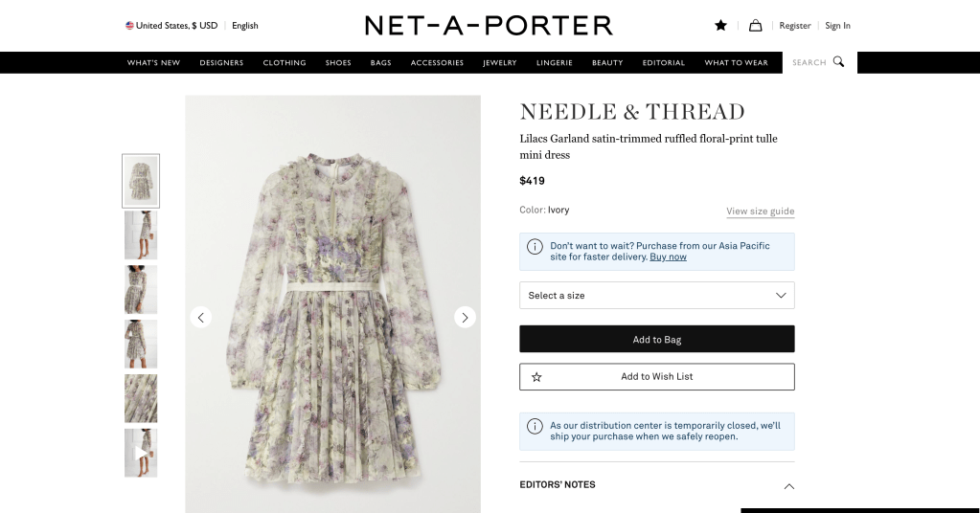Click the Add to Wish List button

click(656, 377)
